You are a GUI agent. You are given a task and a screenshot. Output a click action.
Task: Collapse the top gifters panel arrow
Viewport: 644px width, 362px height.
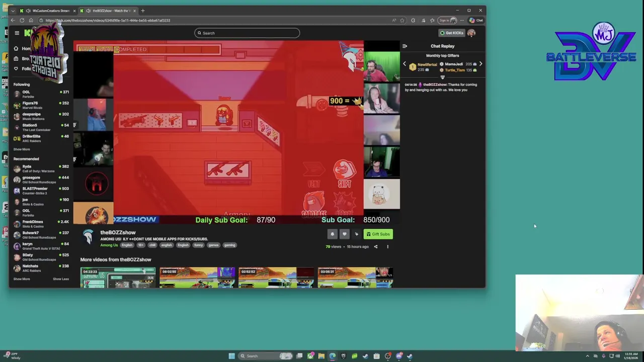coord(443,77)
